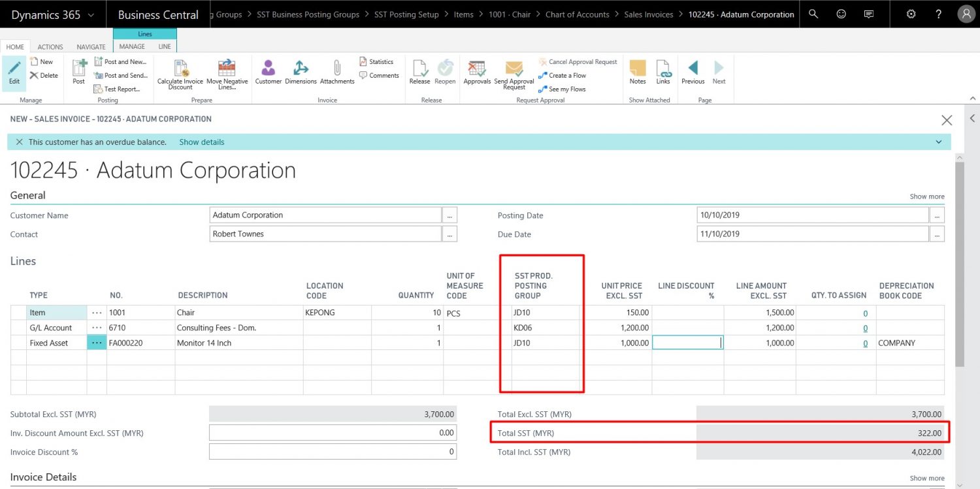This screenshot has width=980, height=489.
Task: Open Contact lookup ellipsis
Action: 449,234
